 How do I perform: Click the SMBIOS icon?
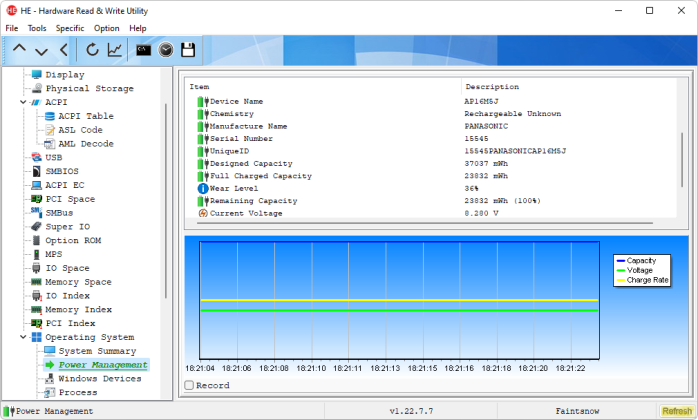(37, 171)
